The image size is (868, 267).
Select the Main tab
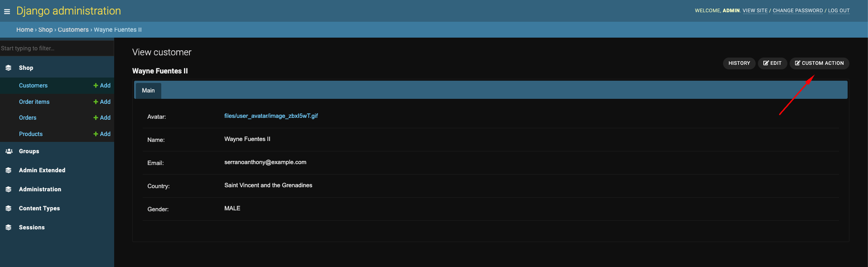pos(148,91)
